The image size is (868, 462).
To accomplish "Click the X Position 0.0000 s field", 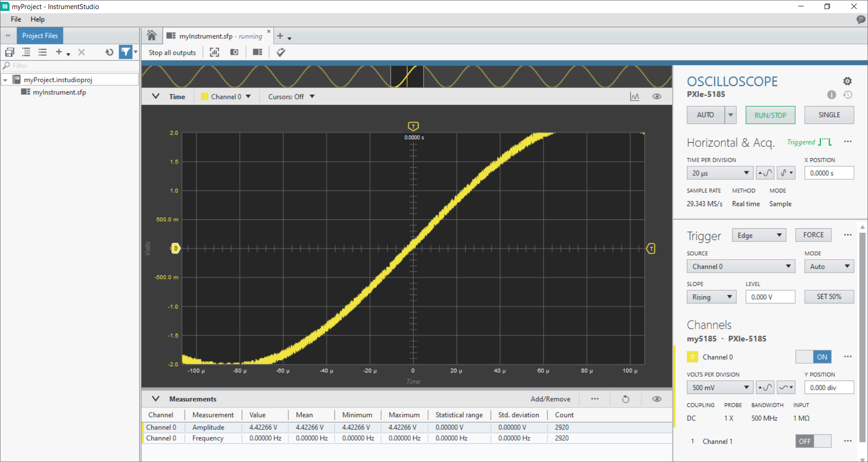I will click(x=829, y=173).
